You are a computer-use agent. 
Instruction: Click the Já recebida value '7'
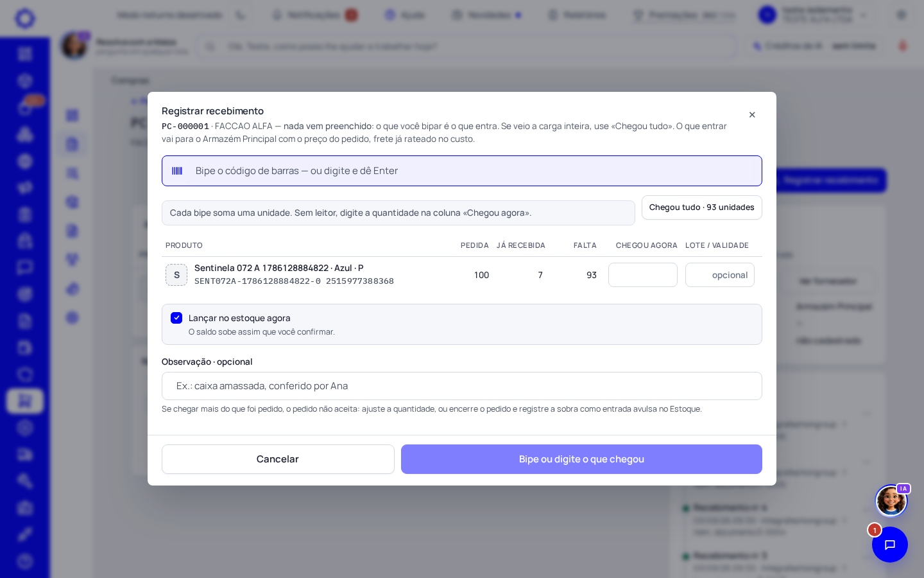point(540,275)
